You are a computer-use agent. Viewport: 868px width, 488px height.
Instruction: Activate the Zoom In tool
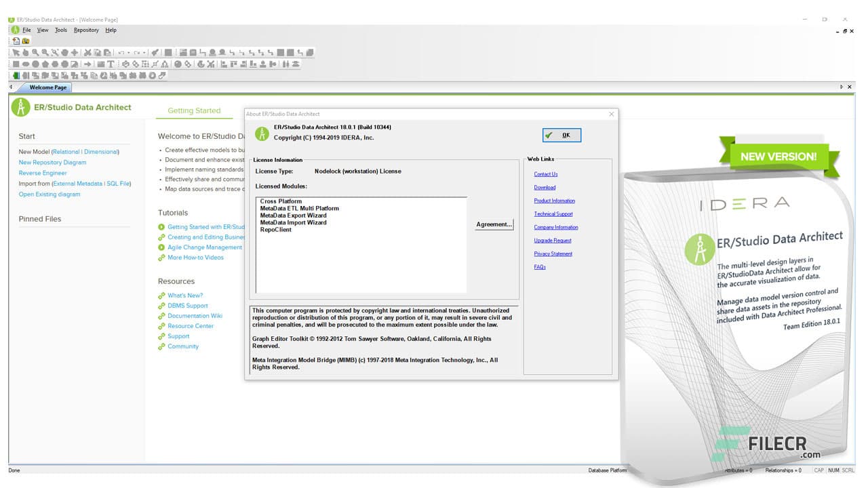coord(34,52)
